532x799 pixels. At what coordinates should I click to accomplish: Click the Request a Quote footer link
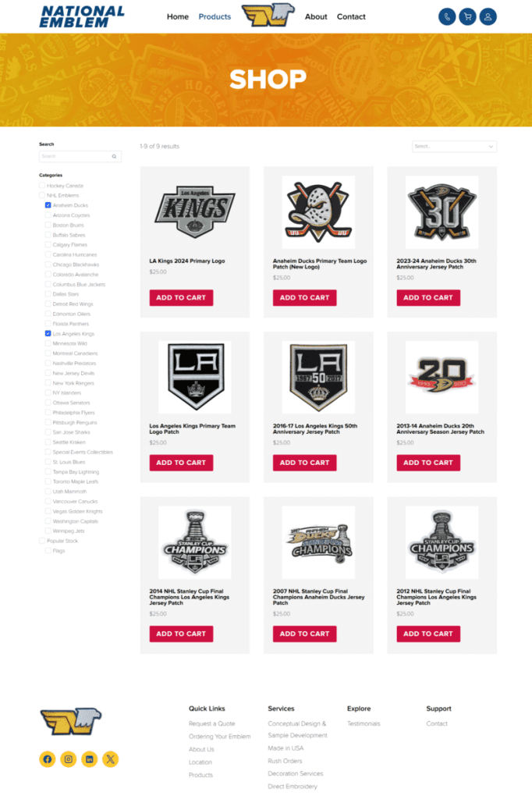(x=211, y=724)
